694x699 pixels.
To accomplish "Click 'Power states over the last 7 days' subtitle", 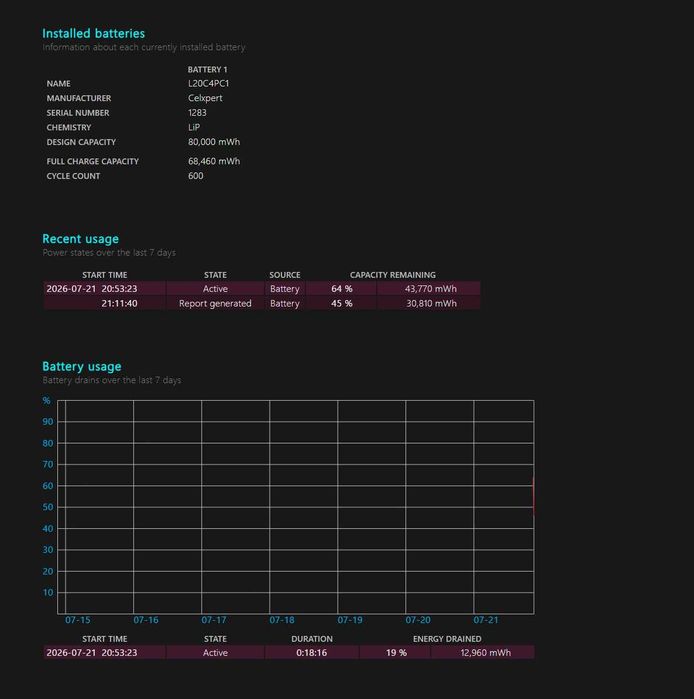I will [x=109, y=253].
